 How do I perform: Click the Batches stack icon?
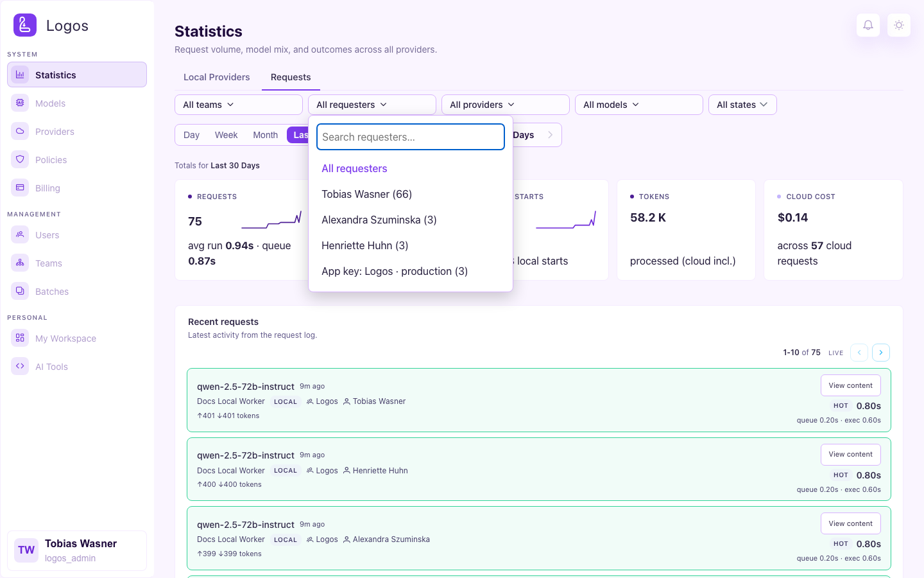click(x=20, y=291)
